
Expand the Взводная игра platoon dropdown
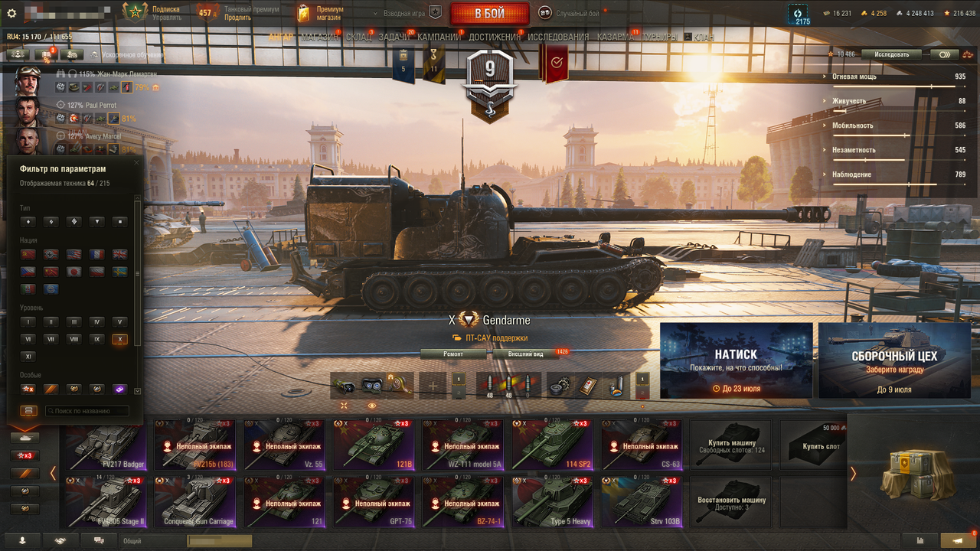pos(407,13)
